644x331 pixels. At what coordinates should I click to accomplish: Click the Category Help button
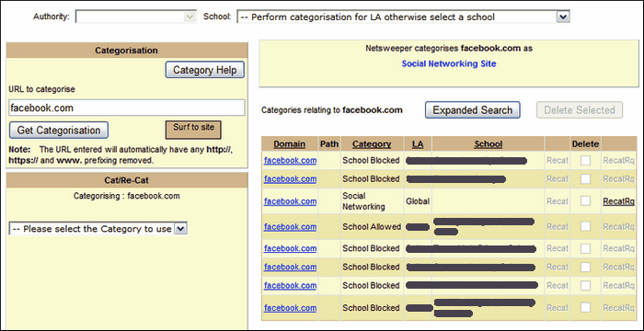pyautogui.click(x=204, y=70)
